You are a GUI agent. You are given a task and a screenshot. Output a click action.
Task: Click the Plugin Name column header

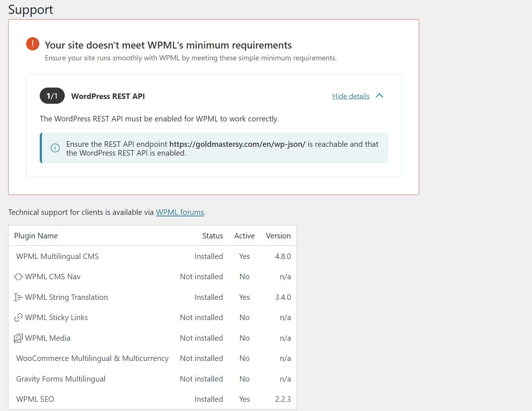coord(36,236)
